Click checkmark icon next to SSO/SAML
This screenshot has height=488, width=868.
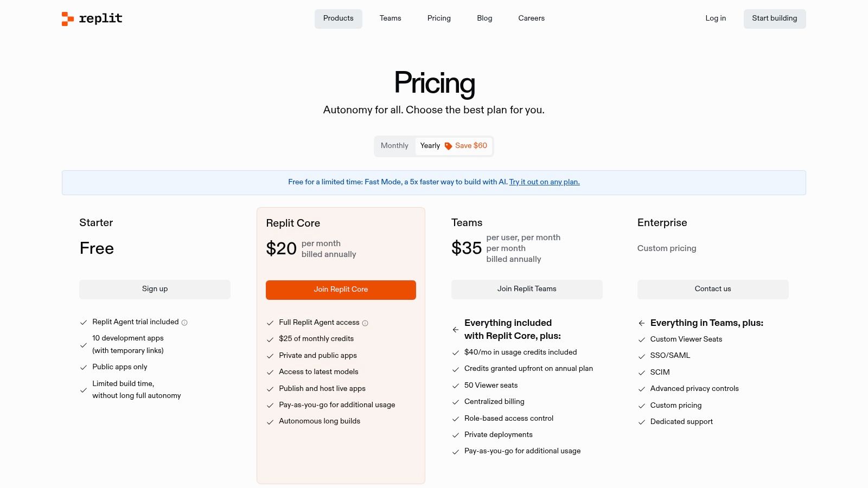(642, 356)
